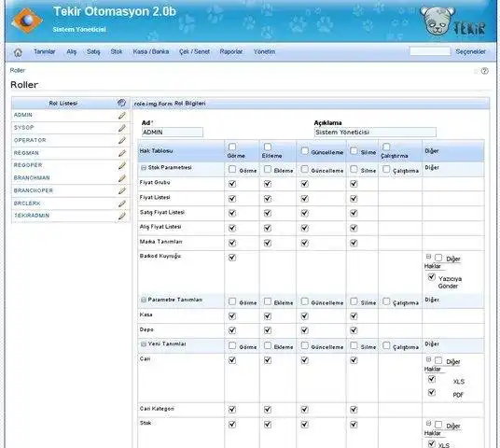The image size is (500, 448).
Task: Open the Satış menu
Action: pyautogui.click(x=93, y=51)
